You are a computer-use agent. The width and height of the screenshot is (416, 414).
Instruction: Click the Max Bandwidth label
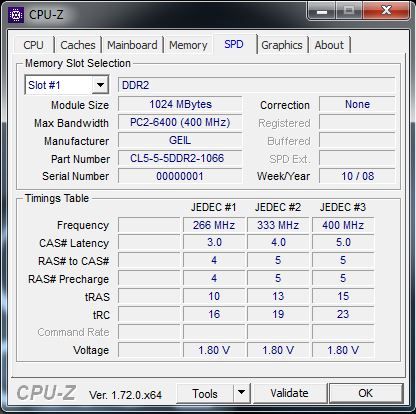[x=71, y=123]
